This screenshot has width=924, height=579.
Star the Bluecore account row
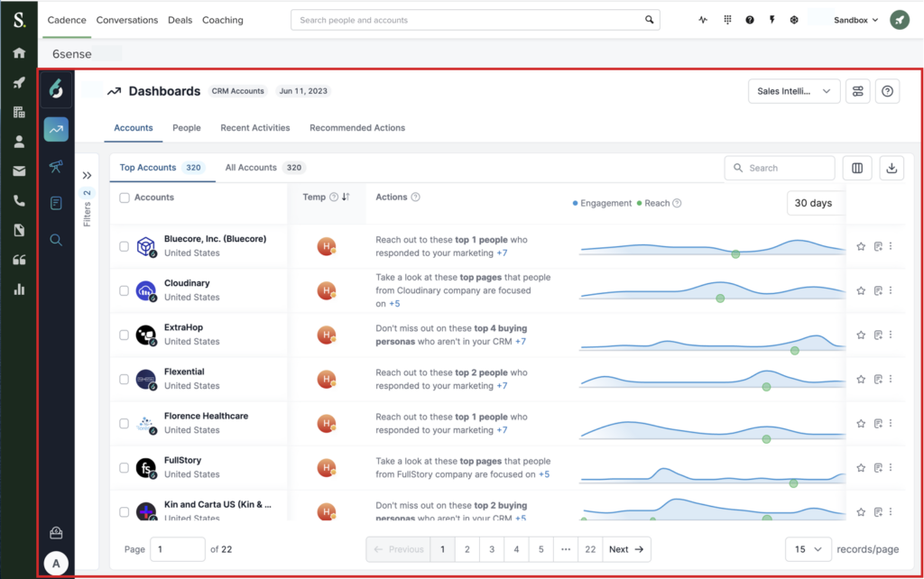coord(861,246)
